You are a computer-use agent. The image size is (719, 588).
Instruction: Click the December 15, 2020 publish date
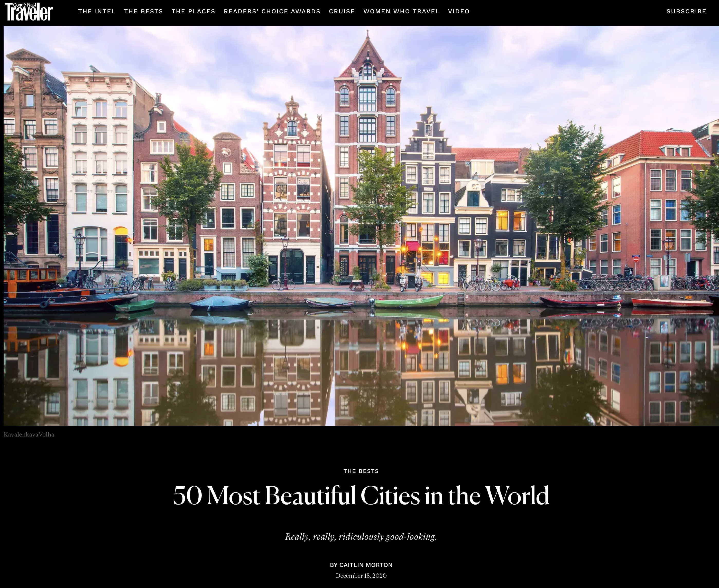(x=361, y=576)
